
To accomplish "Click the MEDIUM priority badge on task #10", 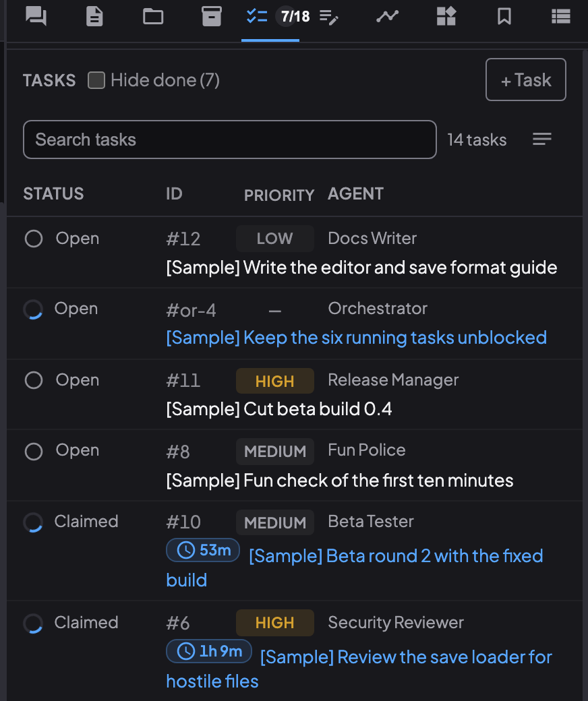I will (275, 522).
